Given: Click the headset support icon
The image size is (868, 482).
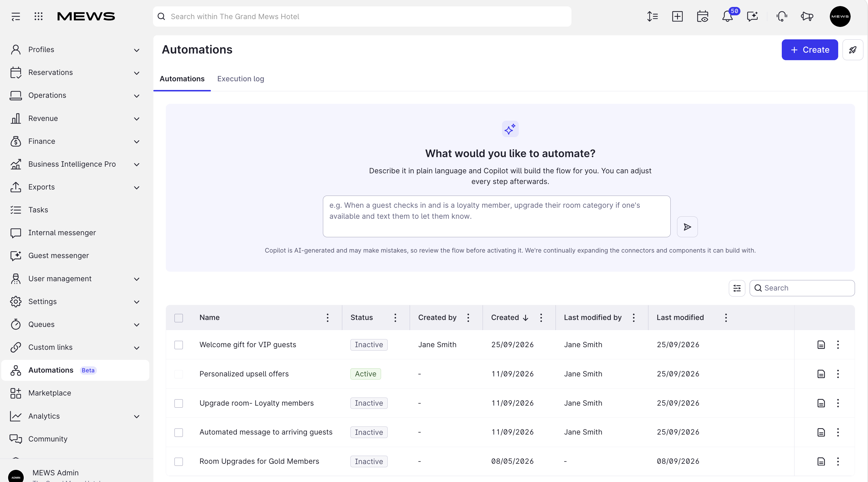Looking at the screenshot, I should click(x=782, y=16).
